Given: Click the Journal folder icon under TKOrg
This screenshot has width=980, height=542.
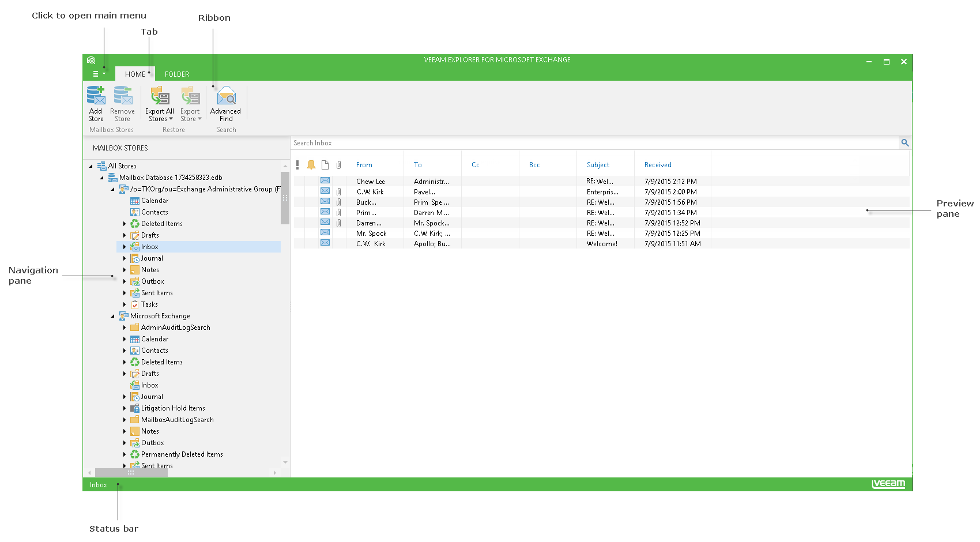Looking at the screenshot, I should point(135,258).
